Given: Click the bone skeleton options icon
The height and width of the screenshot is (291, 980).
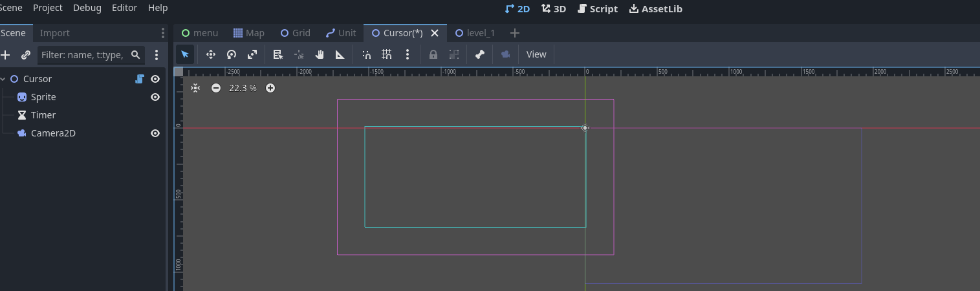Looking at the screenshot, I should click(x=480, y=54).
